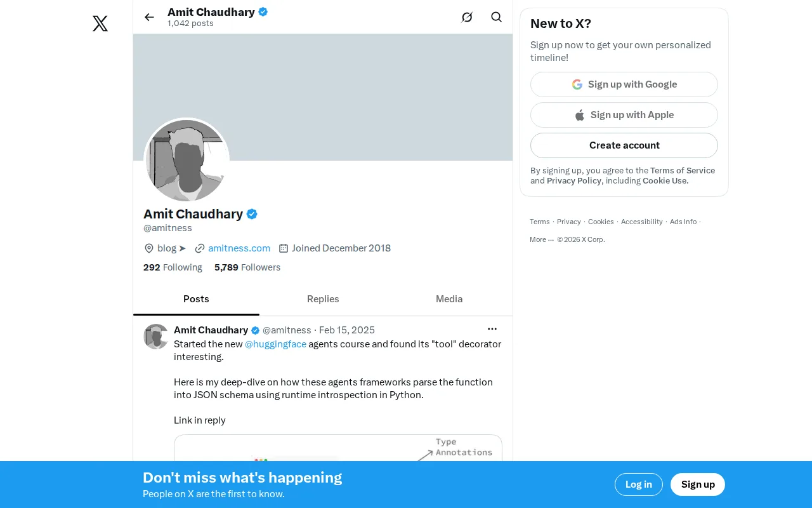Screen dimensions: 812x508
Task: Click the verified badge beside the profile name
Action: coord(252,214)
